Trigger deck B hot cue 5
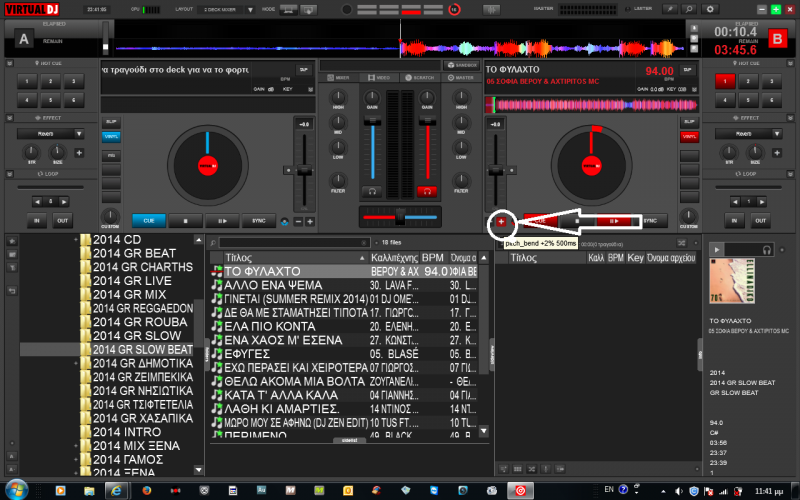 [748, 100]
